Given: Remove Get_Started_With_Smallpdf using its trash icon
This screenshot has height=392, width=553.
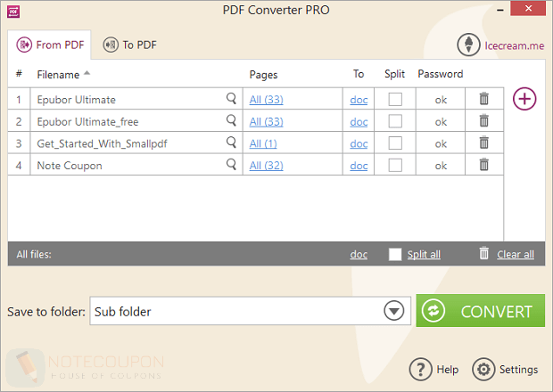Looking at the screenshot, I should click(483, 143).
